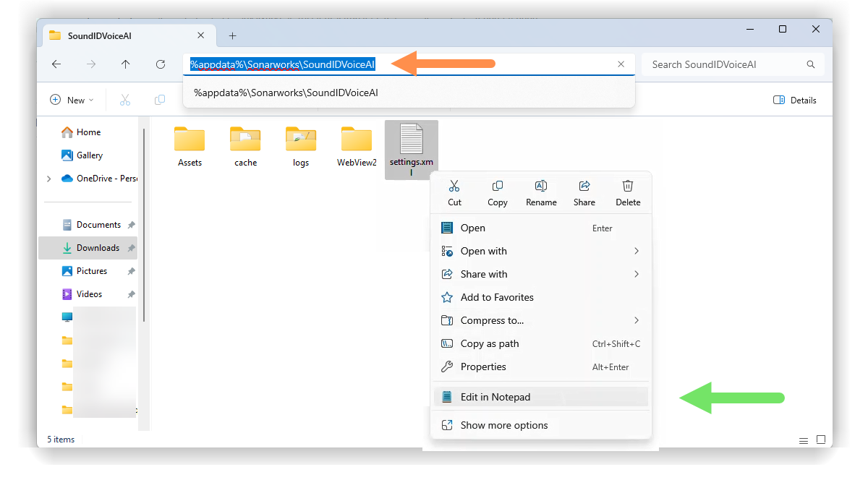Click the navigation pane scrollbar
This screenshot has height=480, width=868.
pos(145,224)
